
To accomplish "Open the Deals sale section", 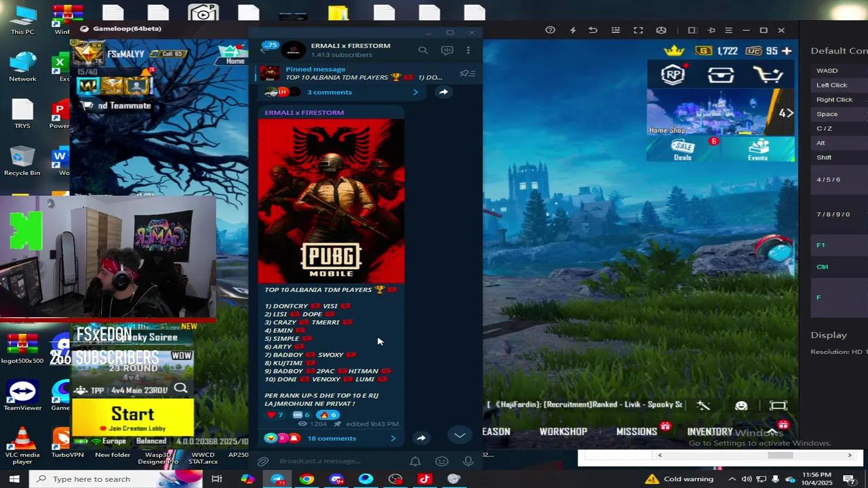I will (683, 150).
